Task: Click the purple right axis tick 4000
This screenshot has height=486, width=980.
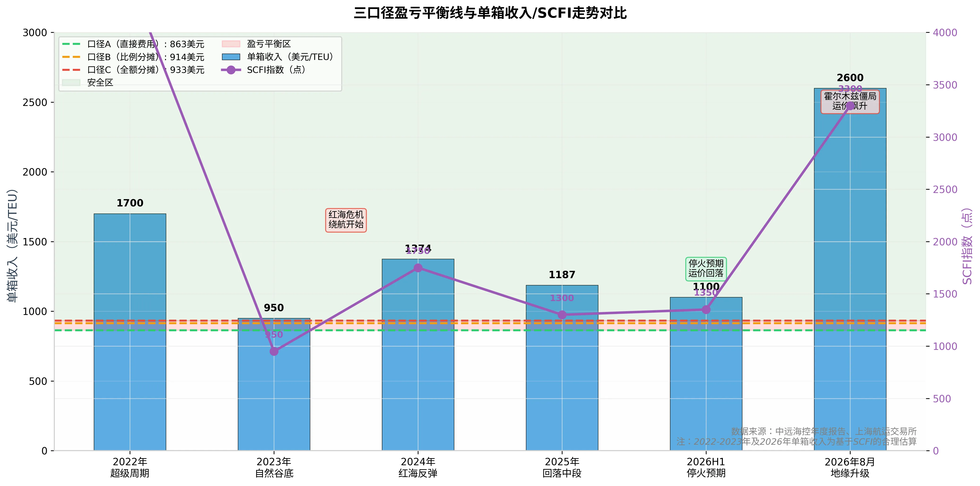Action: click(x=945, y=33)
